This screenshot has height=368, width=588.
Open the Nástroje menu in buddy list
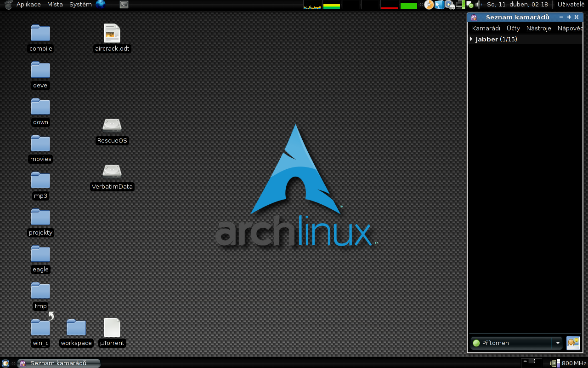(538, 29)
